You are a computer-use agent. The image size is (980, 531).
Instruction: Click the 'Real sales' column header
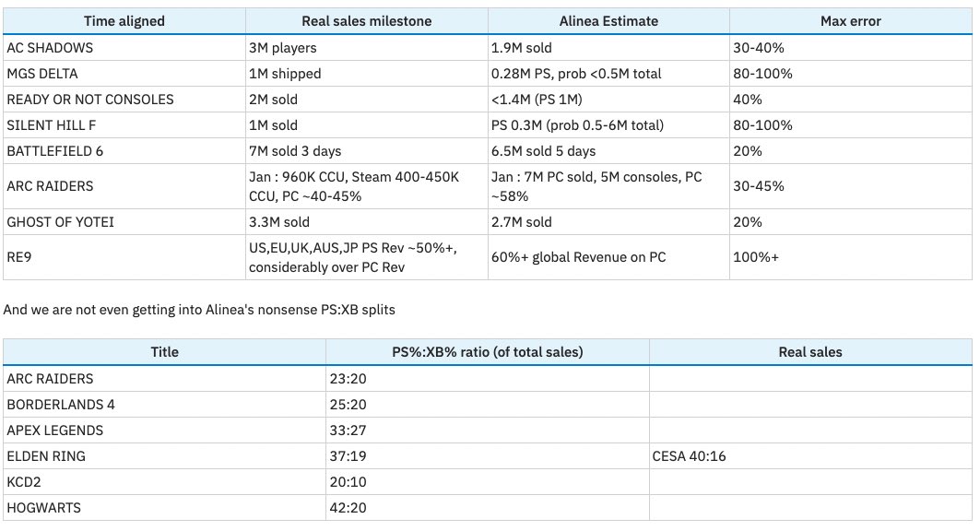tap(810, 352)
